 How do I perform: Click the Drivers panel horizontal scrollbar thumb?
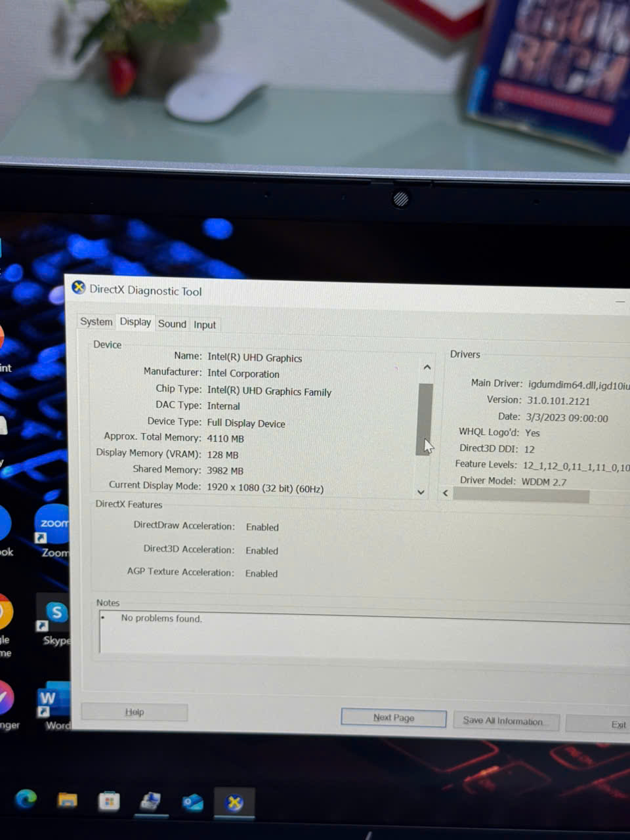[521, 495]
